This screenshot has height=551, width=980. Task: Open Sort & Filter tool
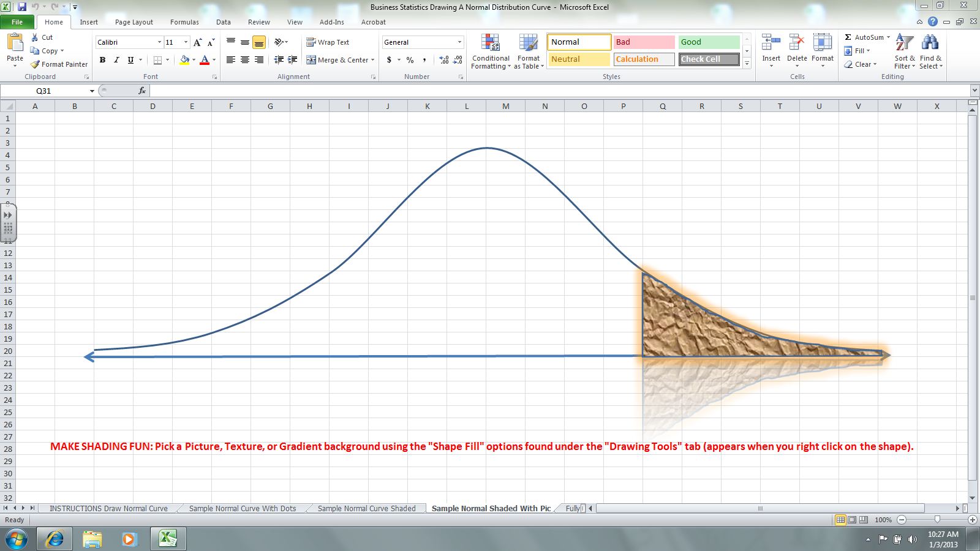[x=905, y=52]
